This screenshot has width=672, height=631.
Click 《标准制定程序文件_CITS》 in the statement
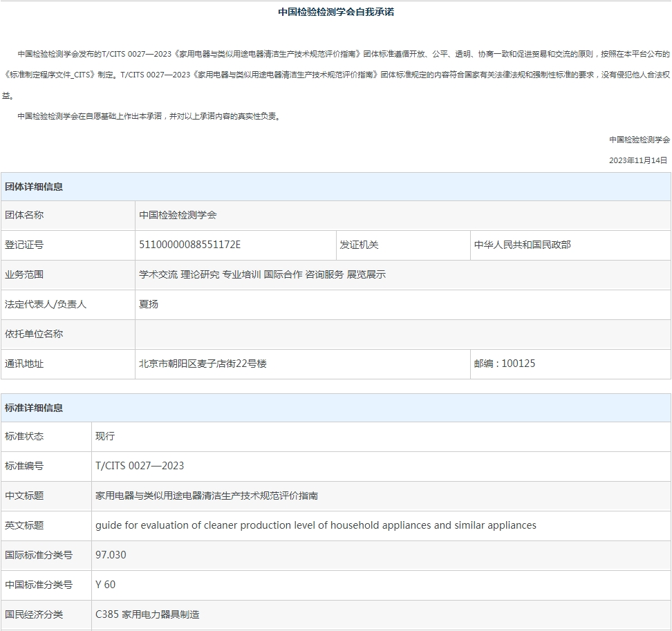point(49,75)
